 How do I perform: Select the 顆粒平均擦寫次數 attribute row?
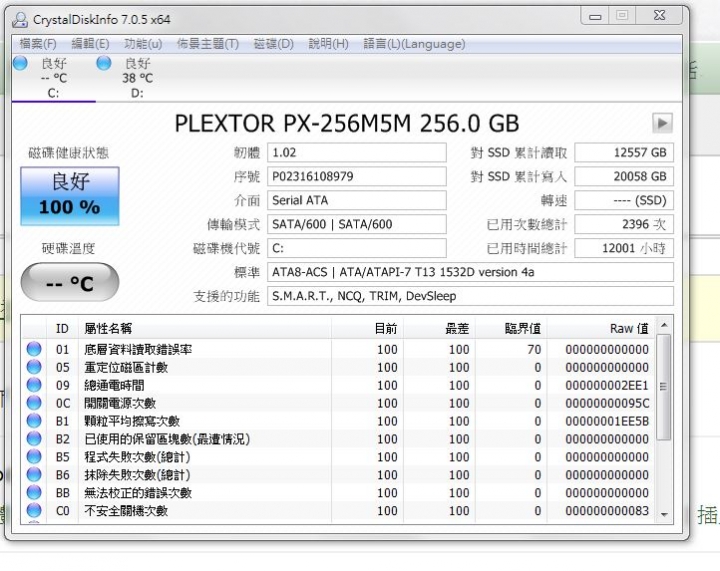[x=339, y=420]
